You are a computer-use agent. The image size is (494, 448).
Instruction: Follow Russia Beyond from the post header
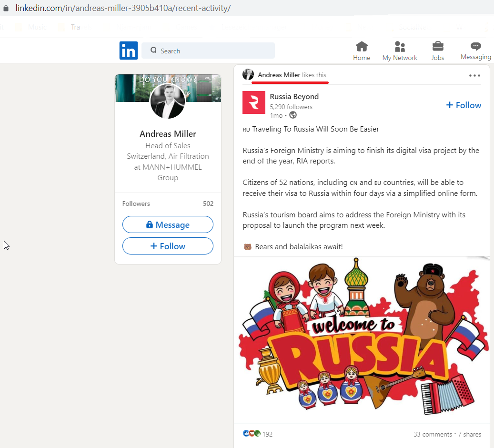[x=464, y=105]
